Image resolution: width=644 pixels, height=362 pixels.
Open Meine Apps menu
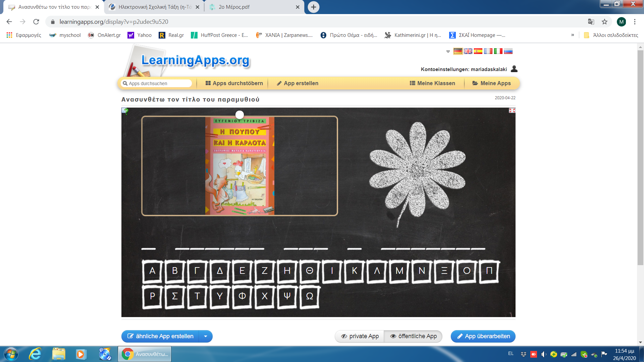point(491,83)
